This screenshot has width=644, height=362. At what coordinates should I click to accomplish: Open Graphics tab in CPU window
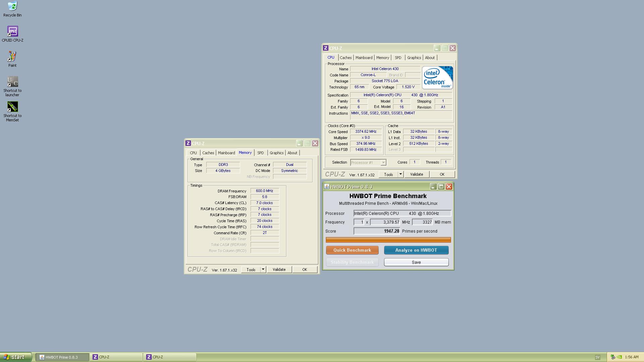pyautogui.click(x=414, y=58)
